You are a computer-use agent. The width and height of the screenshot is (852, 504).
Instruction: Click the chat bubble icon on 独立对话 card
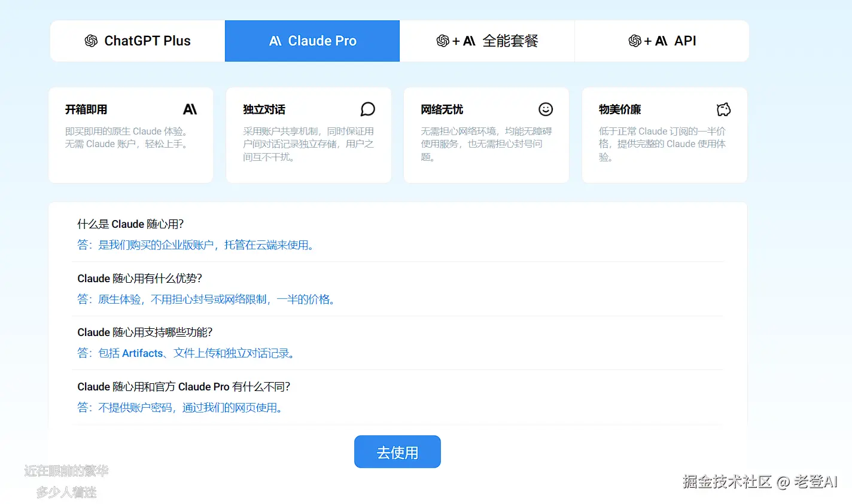coord(368,109)
